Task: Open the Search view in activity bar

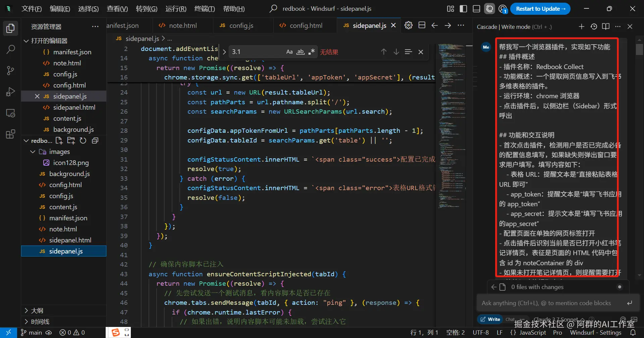Action: point(10,50)
